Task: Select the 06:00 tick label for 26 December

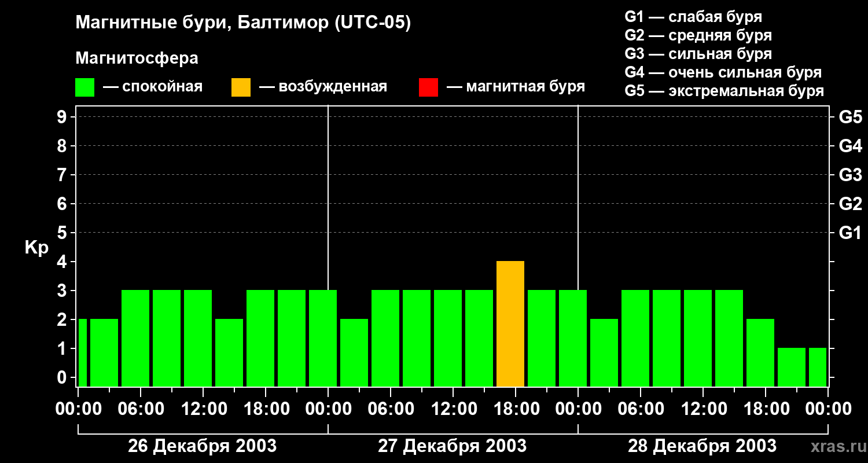Action: point(140,409)
